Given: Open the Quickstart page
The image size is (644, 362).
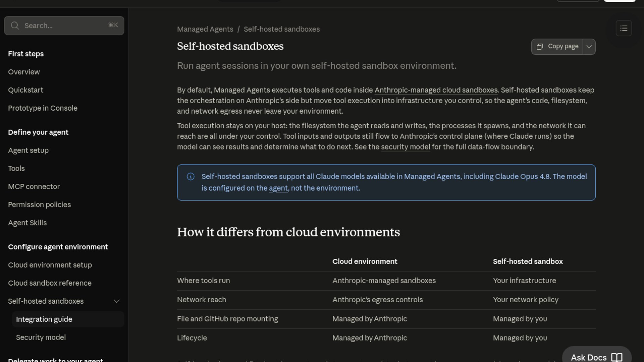Looking at the screenshot, I should coord(25,90).
